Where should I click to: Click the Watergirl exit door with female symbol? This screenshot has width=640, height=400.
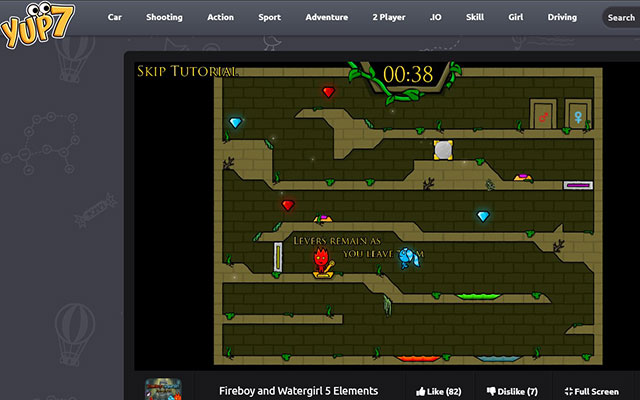578,114
